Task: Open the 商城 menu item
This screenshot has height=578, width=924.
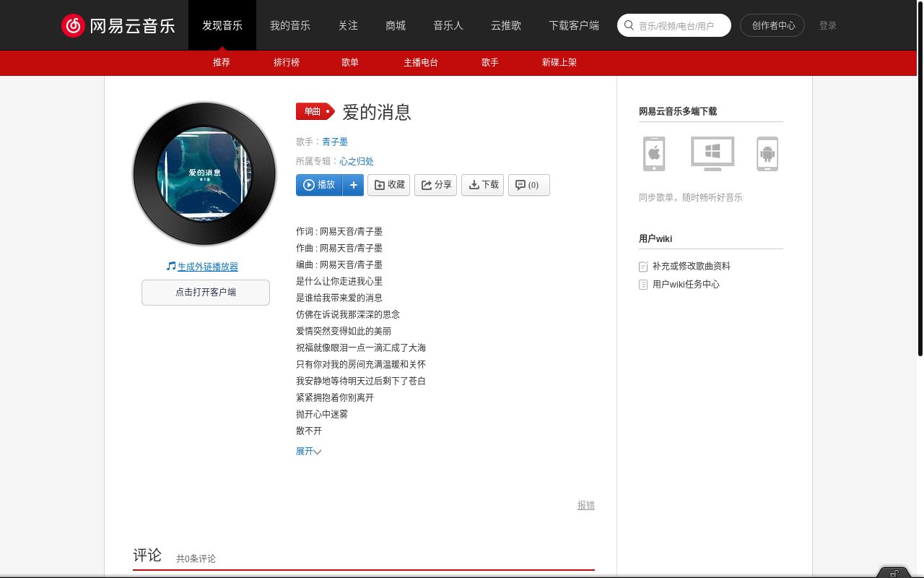Action: point(395,25)
